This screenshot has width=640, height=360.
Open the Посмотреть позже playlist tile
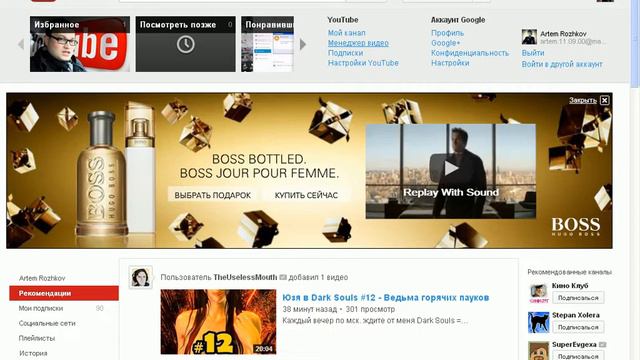(x=186, y=44)
